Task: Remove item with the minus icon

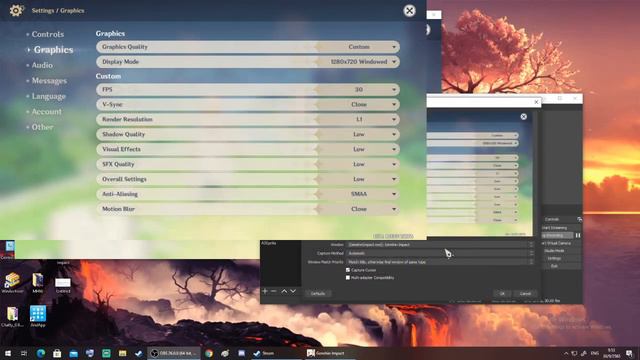Action: coord(274,291)
